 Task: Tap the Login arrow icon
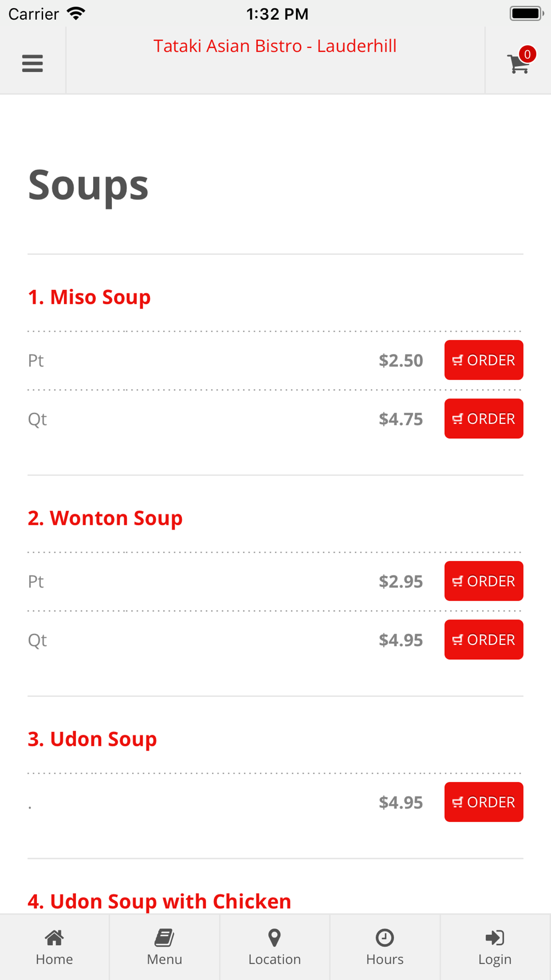tap(495, 937)
